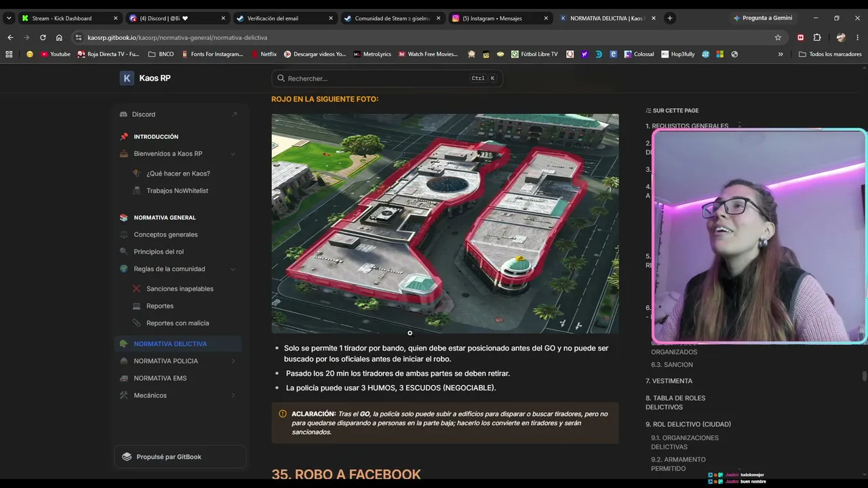Image resolution: width=868 pixels, height=488 pixels.
Task: Click the 35. ROBO A FACEBOOK heading
Action: coord(346,474)
